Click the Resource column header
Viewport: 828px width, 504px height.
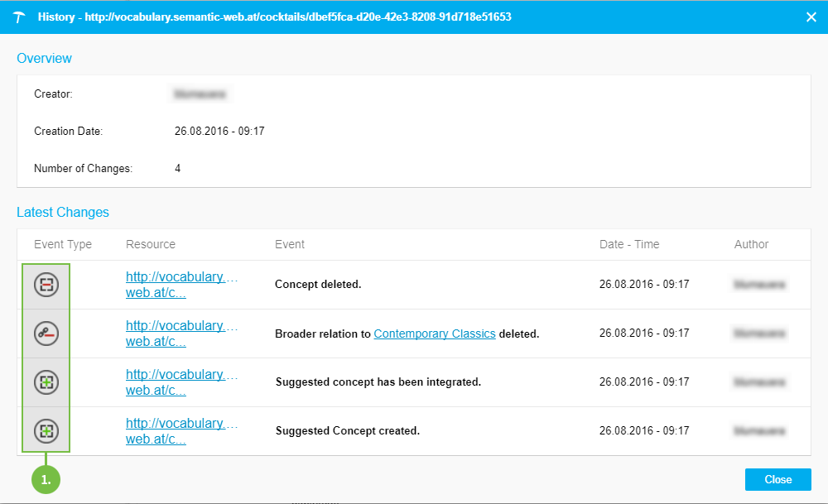click(x=151, y=244)
